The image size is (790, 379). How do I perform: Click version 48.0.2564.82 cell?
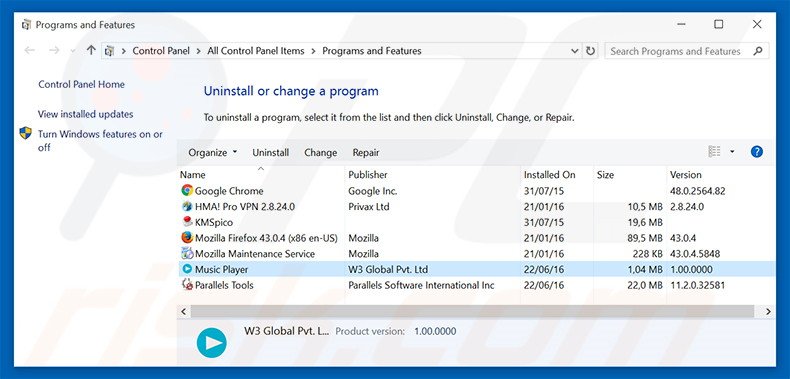tap(697, 191)
